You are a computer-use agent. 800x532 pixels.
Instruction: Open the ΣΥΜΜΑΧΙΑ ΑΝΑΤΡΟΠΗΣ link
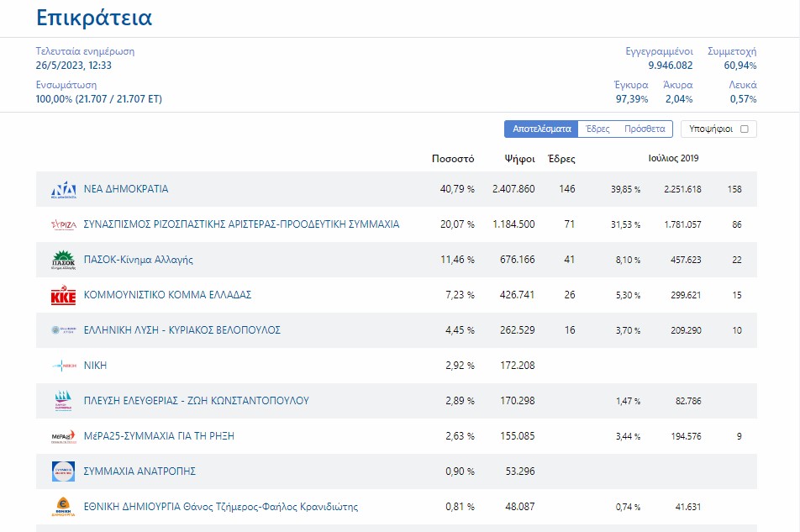[x=139, y=471]
